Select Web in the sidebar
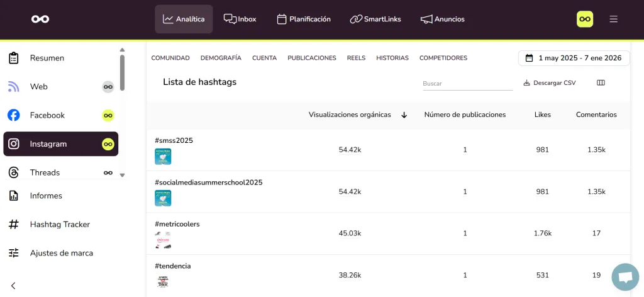Image resolution: width=644 pixels, height=297 pixels. pyautogui.click(x=61, y=87)
